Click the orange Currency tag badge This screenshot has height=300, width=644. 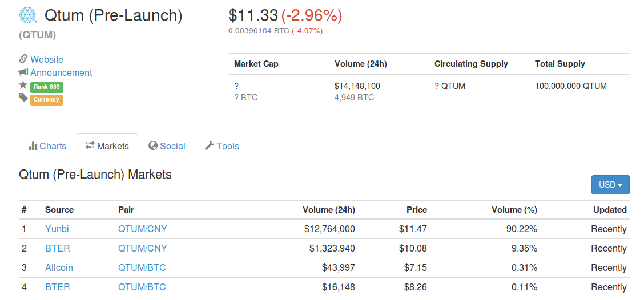tap(46, 100)
